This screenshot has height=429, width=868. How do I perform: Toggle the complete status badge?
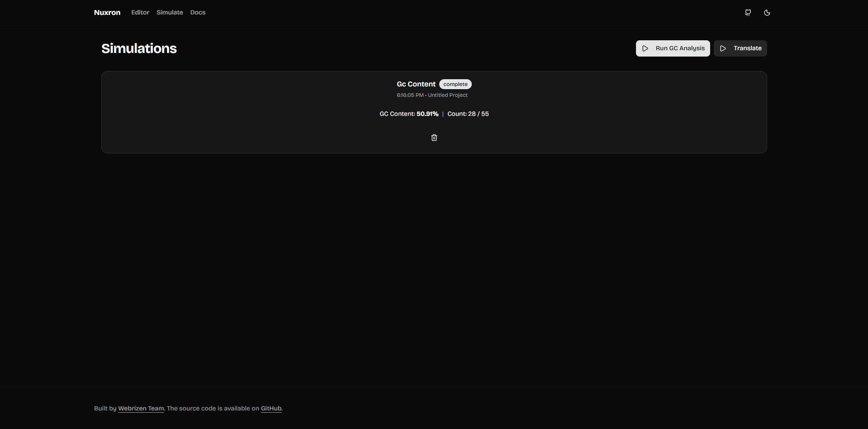455,84
